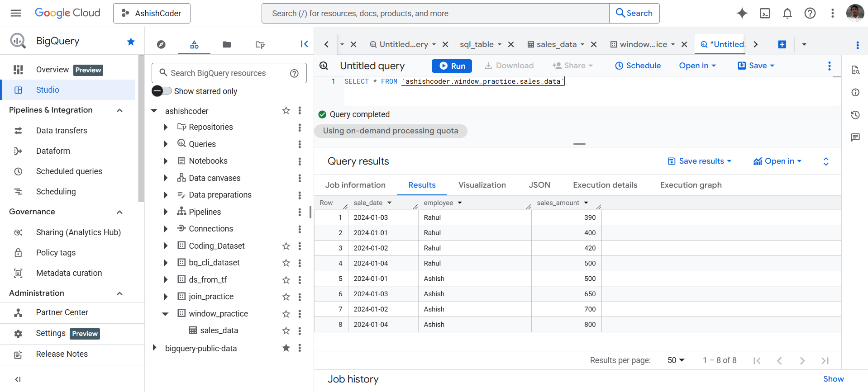The width and height of the screenshot is (868, 392).
Task: Expand query results panel vertically
Action: (x=826, y=161)
